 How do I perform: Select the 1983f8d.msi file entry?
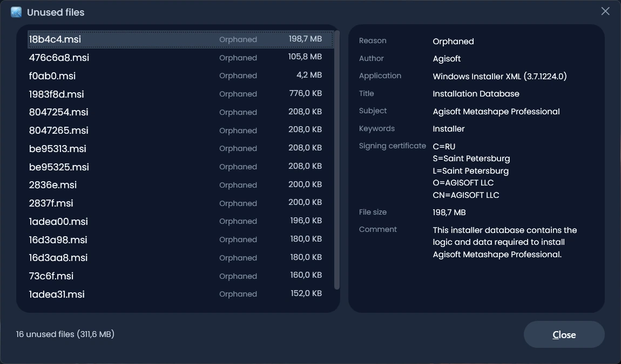pos(180,94)
